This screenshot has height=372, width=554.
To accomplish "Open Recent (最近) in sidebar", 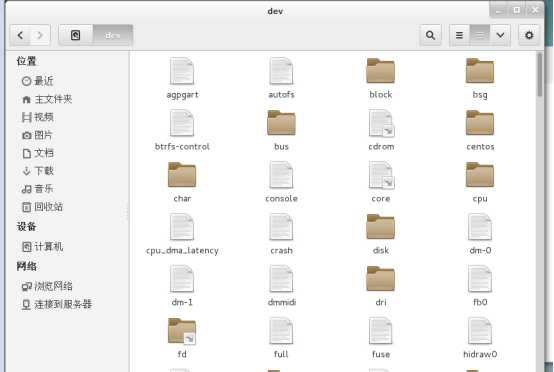I will pos(37,81).
